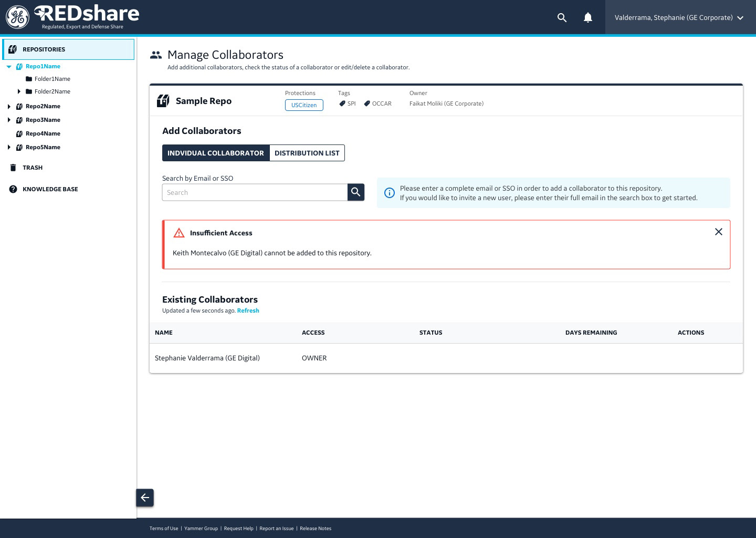
Task: Dismiss the Insufficient Access alert
Action: [719, 232]
